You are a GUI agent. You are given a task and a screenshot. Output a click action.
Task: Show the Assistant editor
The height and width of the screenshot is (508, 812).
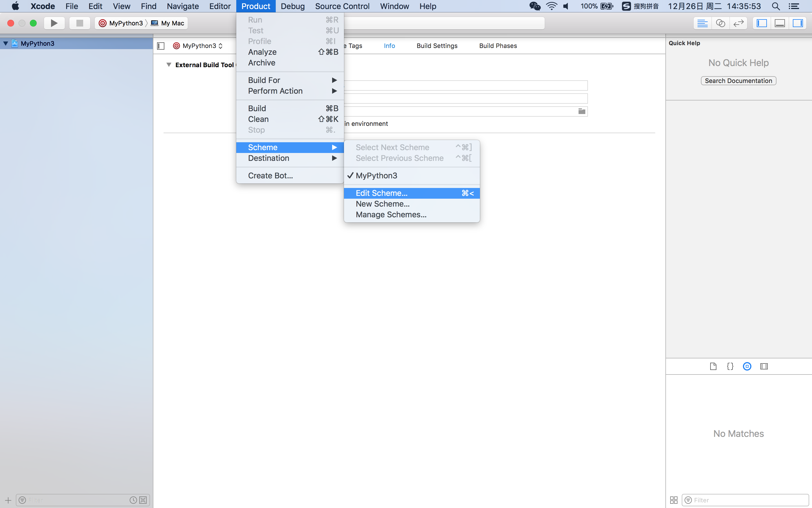click(720, 23)
